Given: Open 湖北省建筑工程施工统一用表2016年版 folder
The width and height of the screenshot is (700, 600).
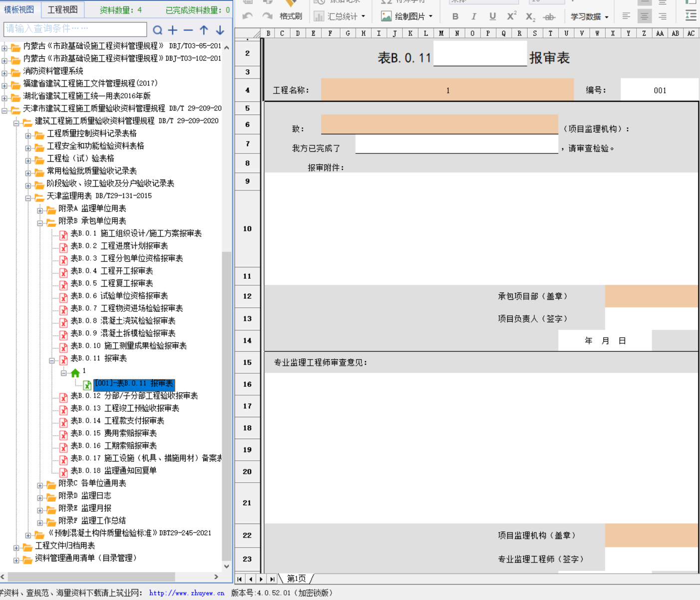Looking at the screenshot, I should [87, 96].
